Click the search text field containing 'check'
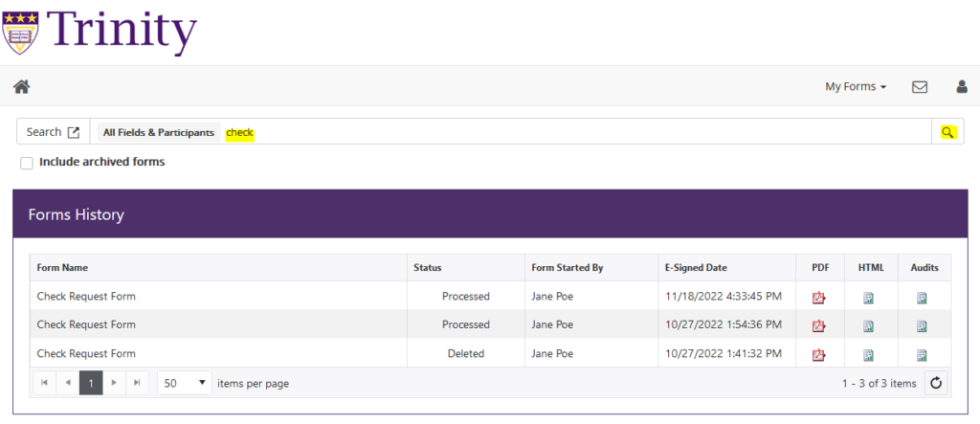Screen dimensions: 980x424 [574, 132]
